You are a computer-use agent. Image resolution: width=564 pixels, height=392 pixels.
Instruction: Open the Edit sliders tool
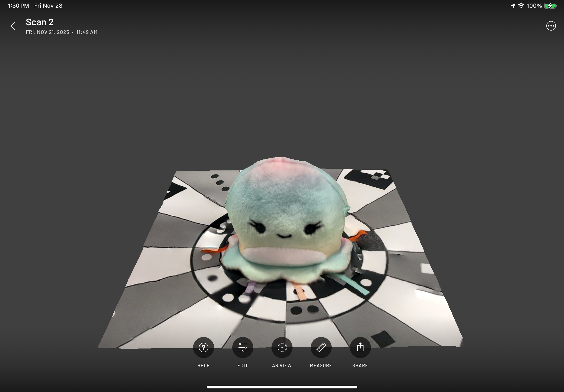[243, 347]
